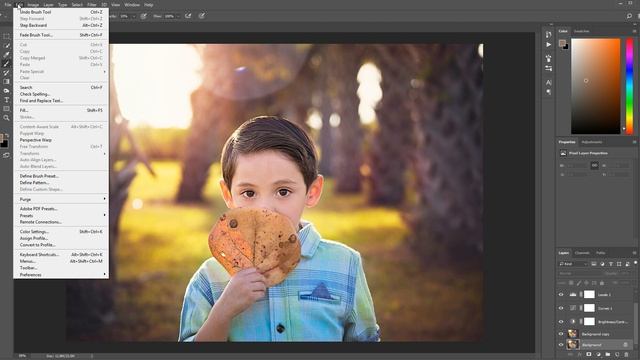640x360 pixels.
Task: Choose Perspective Warp menu entry
Action: [61, 140]
